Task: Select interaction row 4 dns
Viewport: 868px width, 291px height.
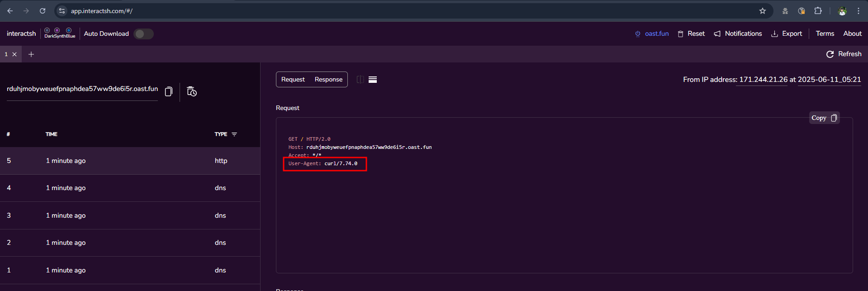Action: [x=130, y=188]
